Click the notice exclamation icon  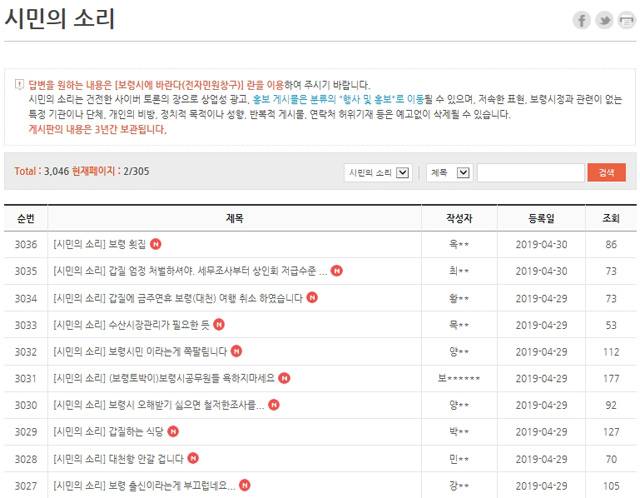click(x=19, y=84)
